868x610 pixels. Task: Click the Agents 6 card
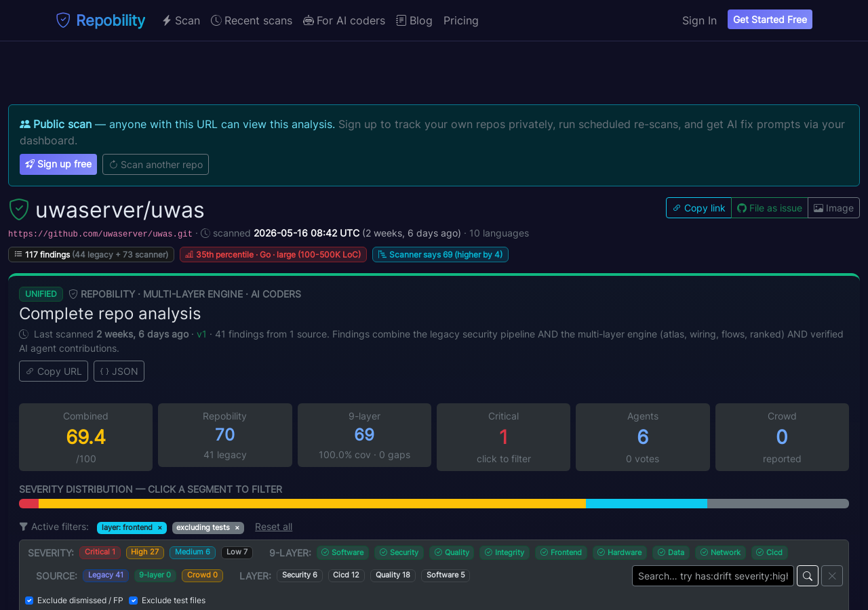pos(643,437)
